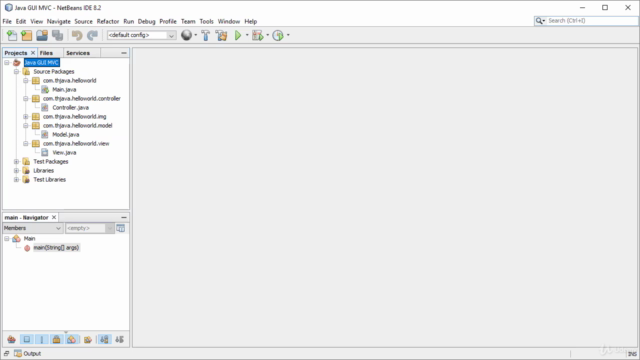Expand the Test Libraries node
The image size is (640, 360).
tap(16, 180)
